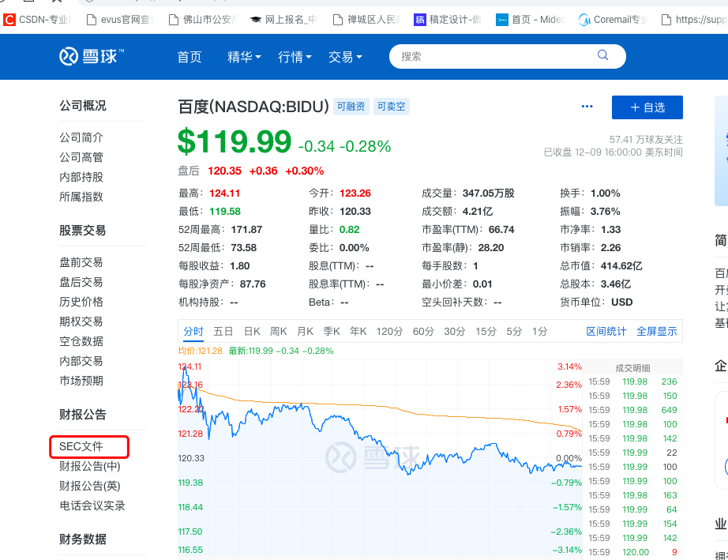The image size is (728, 560).
Task: Go to 首页 in navigation bar
Action: click(190, 57)
